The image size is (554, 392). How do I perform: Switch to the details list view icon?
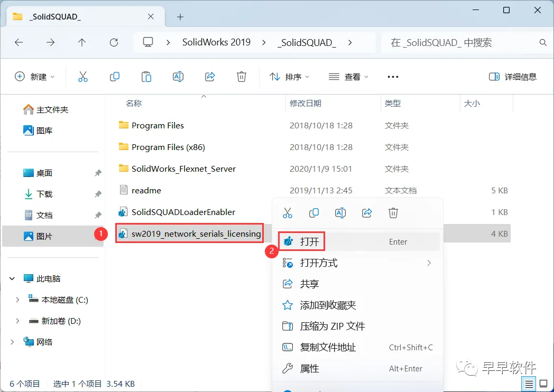point(529,384)
